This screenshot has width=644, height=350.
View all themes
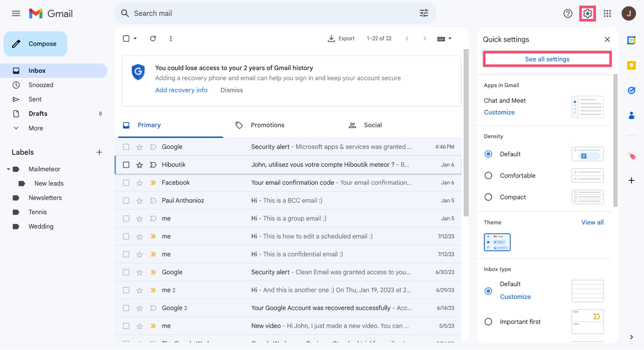592,222
